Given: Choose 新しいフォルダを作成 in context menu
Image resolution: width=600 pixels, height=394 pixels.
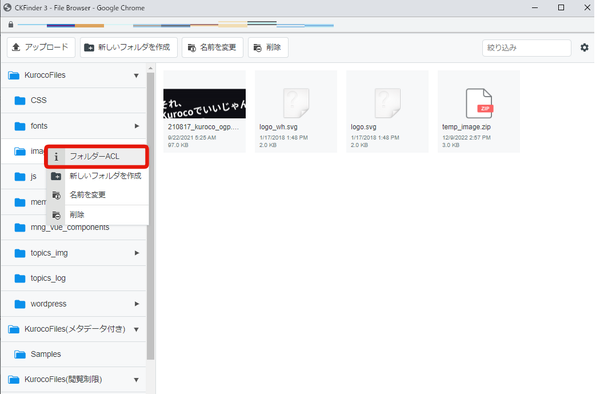Looking at the screenshot, I should point(98,176).
